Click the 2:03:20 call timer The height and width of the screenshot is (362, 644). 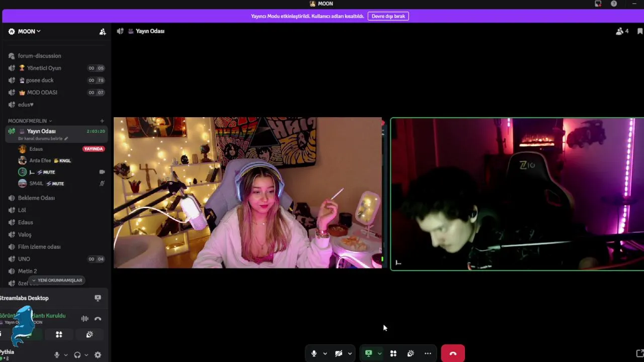click(x=96, y=131)
